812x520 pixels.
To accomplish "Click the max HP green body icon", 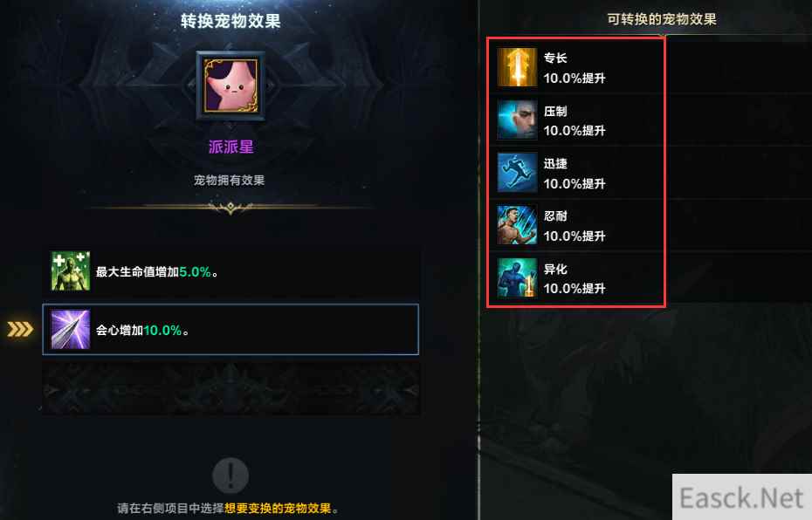I will (x=71, y=271).
